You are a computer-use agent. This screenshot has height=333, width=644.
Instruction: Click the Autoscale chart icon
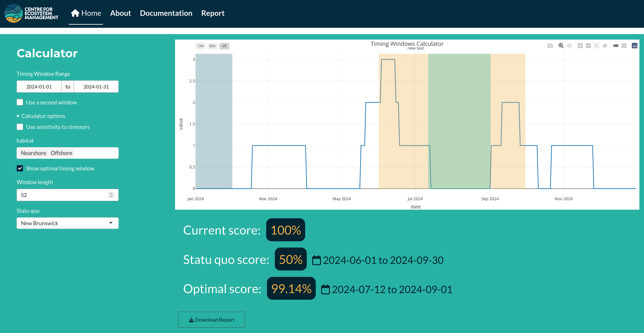[x=596, y=46]
